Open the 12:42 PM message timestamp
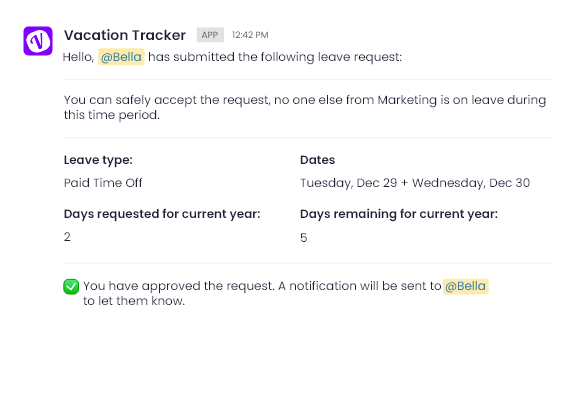 (x=250, y=35)
